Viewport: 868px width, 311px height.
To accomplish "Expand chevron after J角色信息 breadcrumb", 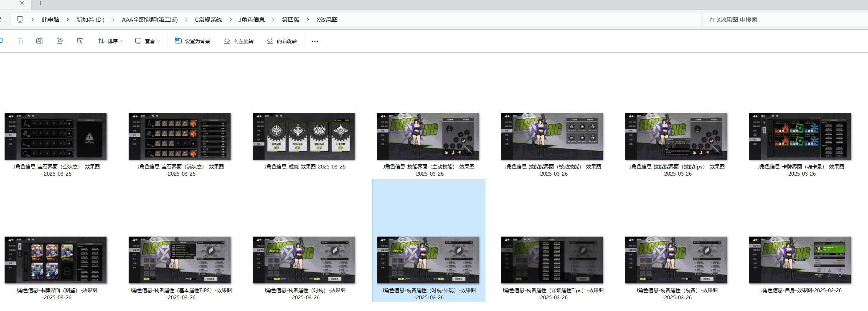I will coord(273,20).
